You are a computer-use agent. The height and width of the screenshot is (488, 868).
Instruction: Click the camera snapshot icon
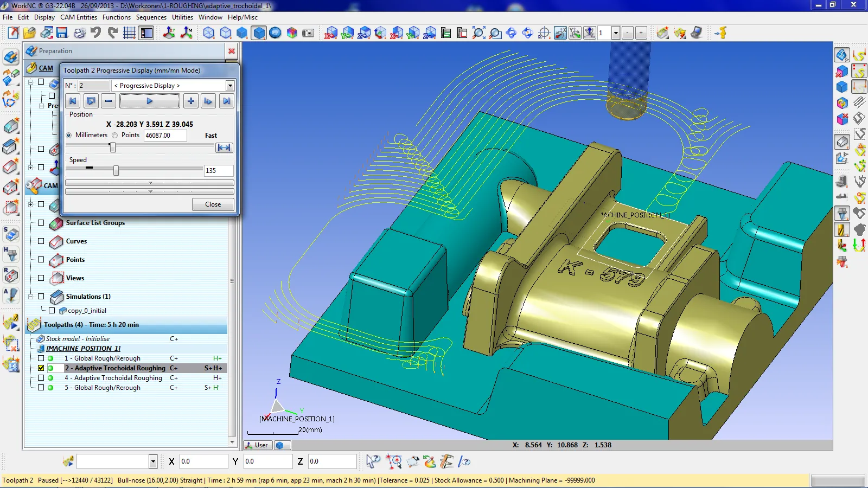click(x=308, y=33)
